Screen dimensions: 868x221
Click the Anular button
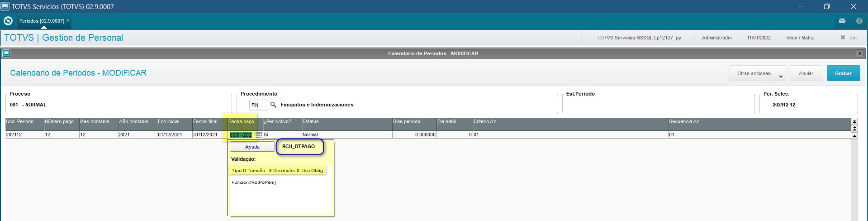pyautogui.click(x=806, y=73)
